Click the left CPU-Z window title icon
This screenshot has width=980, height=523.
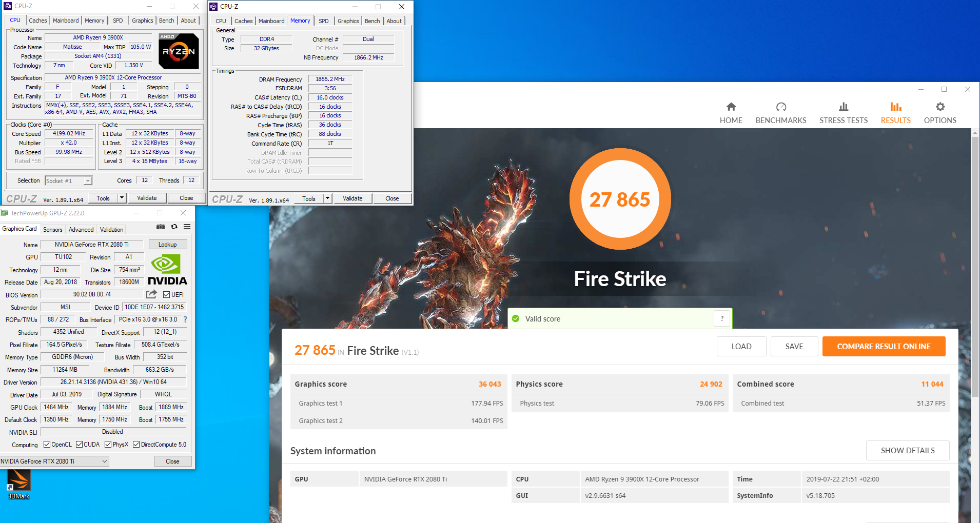[x=8, y=6]
